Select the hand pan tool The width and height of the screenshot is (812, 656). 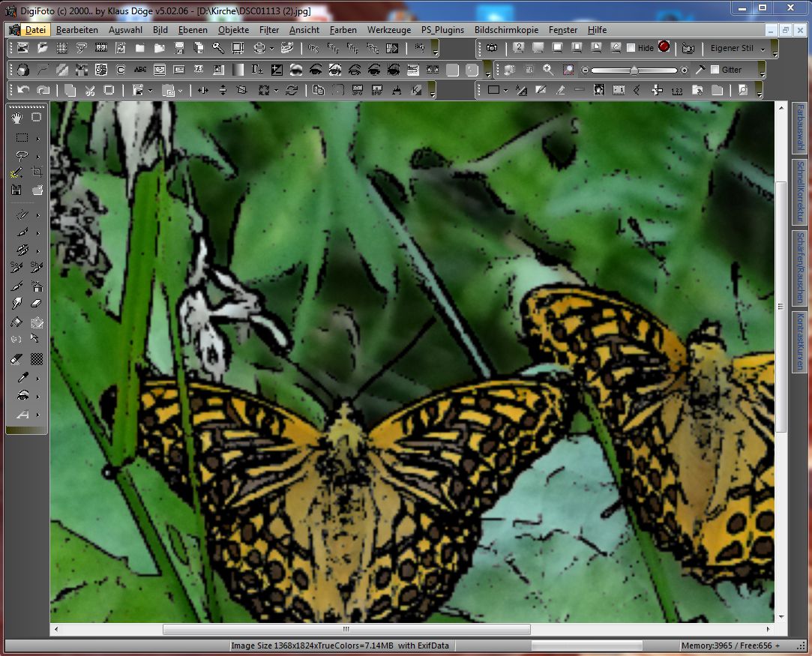(17, 117)
